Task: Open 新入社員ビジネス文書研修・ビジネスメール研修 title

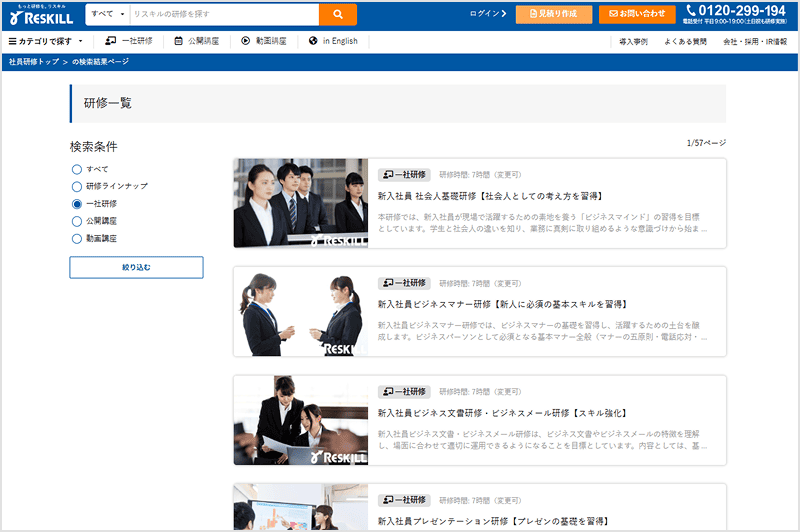Action: (503, 413)
